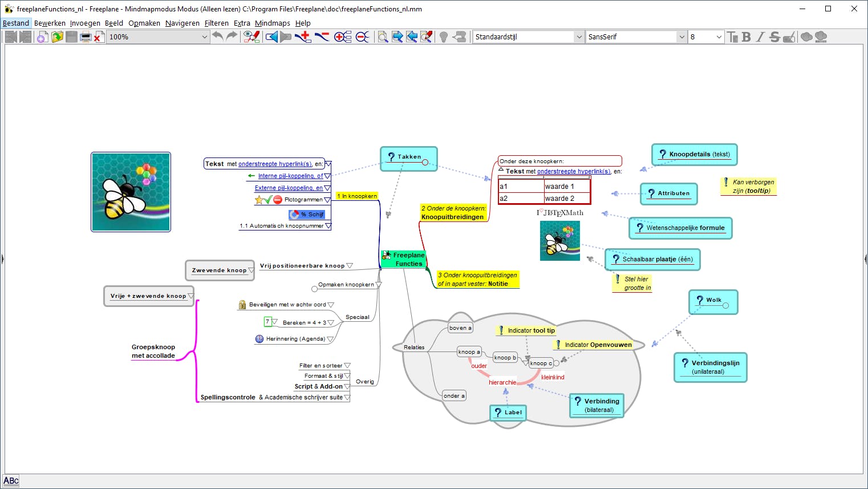Open the Filteren menu
The width and height of the screenshot is (868, 489).
click(217, 23)
